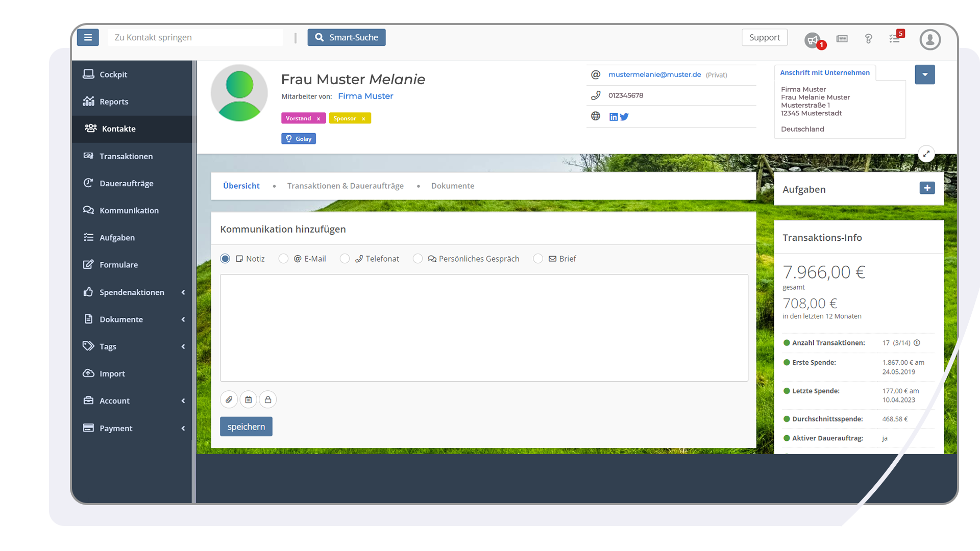This screenshot has width=980, height=551.
Task: Click the paperclip attachment icon
Action: 229,399
